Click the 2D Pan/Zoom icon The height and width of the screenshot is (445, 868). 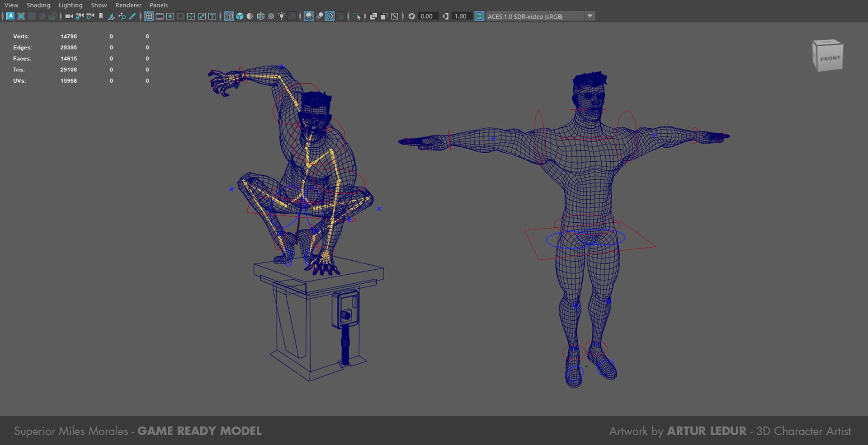(x=122, y=16)
